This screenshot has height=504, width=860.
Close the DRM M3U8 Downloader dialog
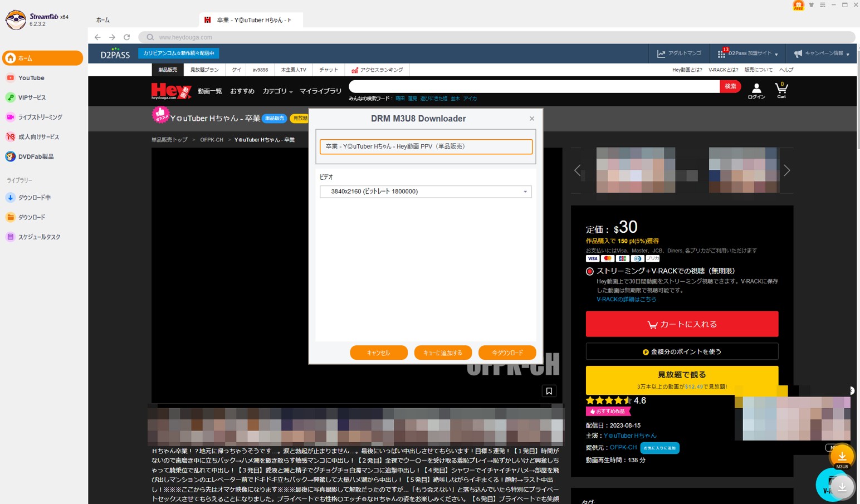click(x=532, y=119)
